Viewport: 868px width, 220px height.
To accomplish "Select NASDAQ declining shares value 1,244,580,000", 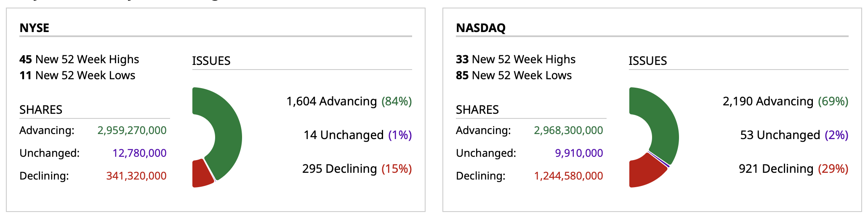I will click(568, 176).
